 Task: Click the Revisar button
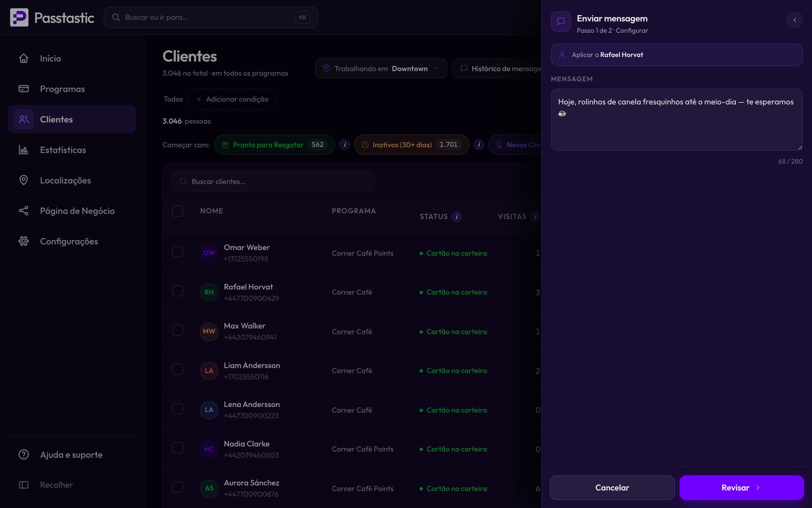pos(741,487)
